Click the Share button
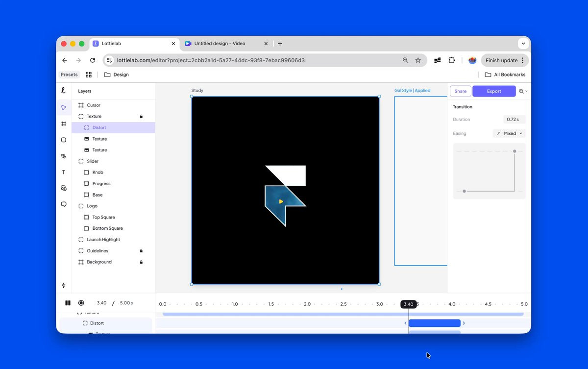Viewport: 588px width, 369px height. click(461, 91)
